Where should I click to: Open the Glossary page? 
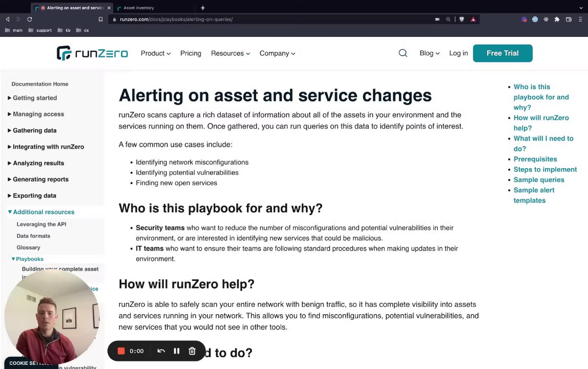pyautogui.click(x=28, y=248)
